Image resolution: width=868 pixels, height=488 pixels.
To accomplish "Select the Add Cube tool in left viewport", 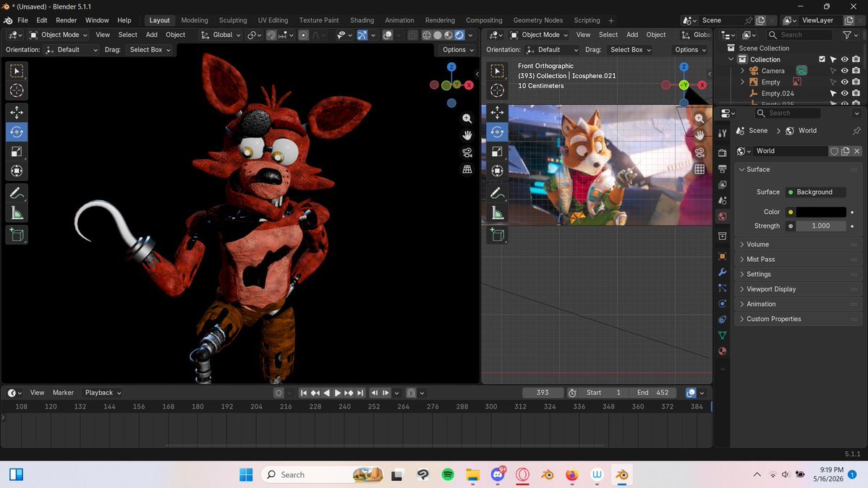I will click(17, 234).
